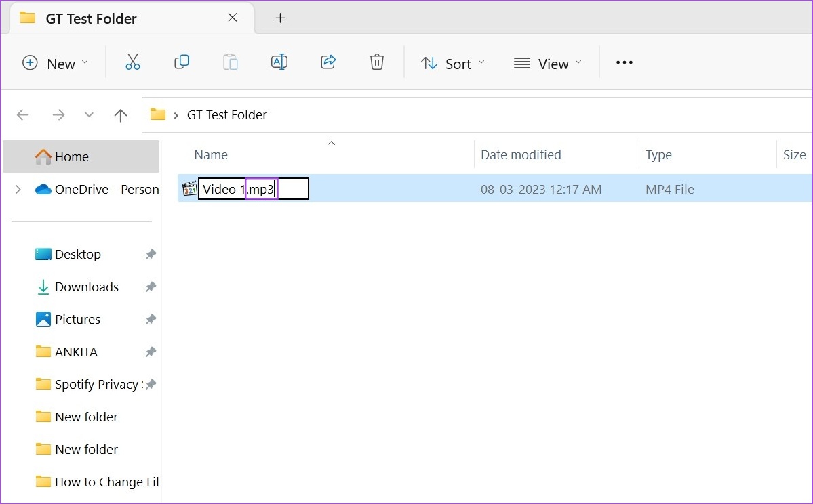
Task: Sort by the Size column header
Action: click(794, 155)
